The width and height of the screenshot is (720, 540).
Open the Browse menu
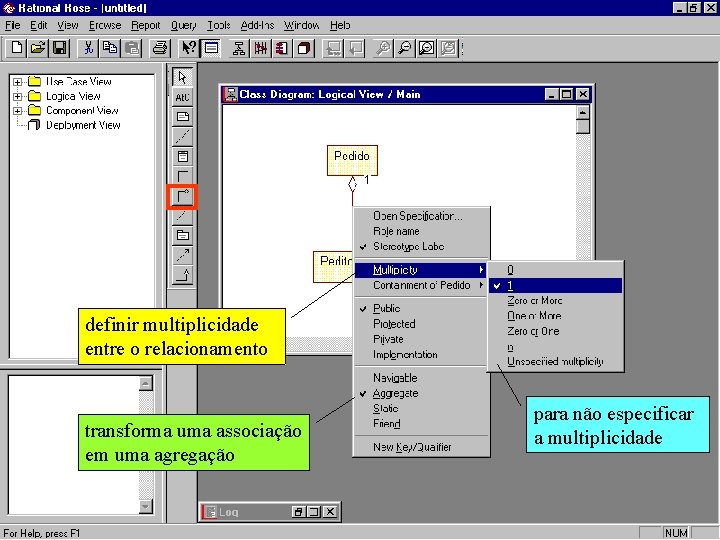coord(105,25)
